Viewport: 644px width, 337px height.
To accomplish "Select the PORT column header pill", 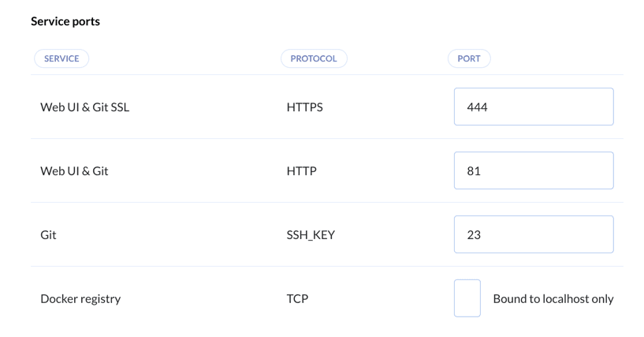I will (x=469, y=58).
